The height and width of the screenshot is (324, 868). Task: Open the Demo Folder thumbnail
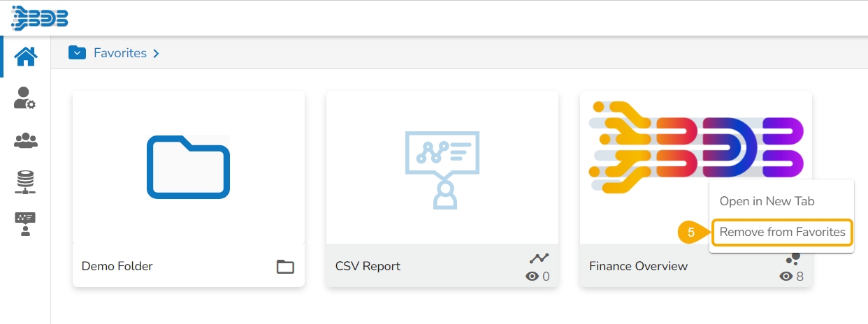click(x=188, y=167)
